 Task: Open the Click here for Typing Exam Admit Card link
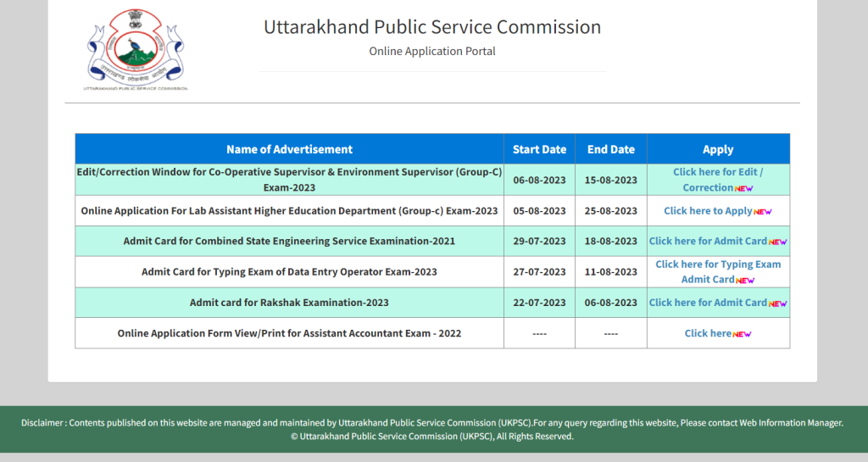pos(717,271)
